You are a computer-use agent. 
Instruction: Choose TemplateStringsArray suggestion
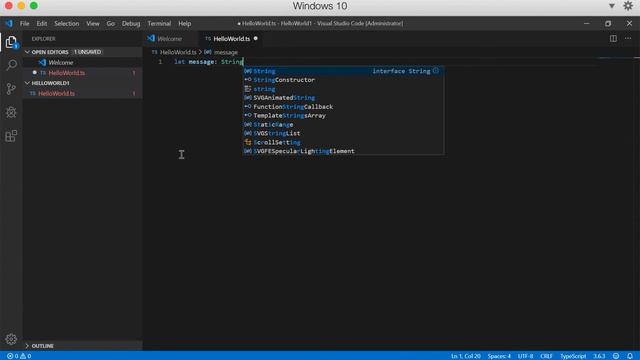point(343,116)
